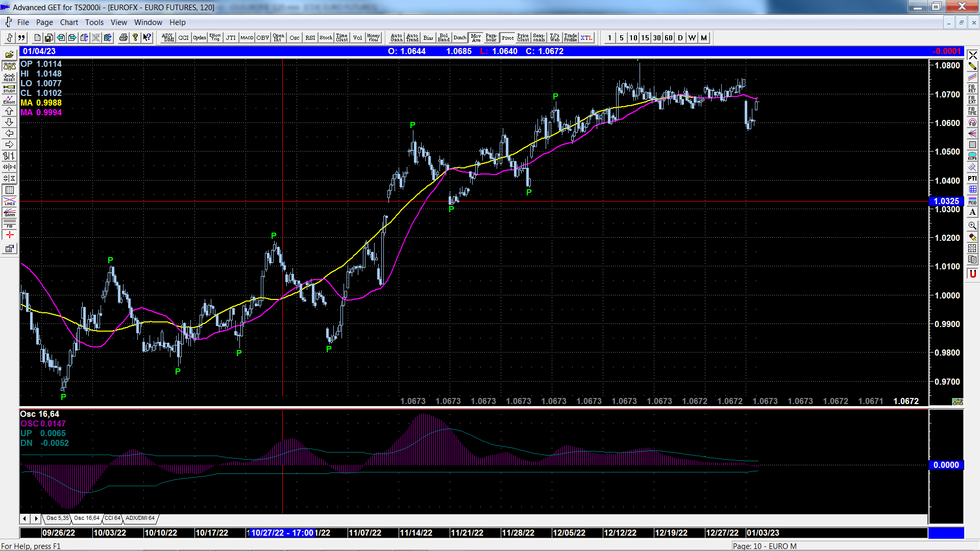Click the down arrow chart shift icon
Viewport: 980px width, 551px height.
pos(9,122)
